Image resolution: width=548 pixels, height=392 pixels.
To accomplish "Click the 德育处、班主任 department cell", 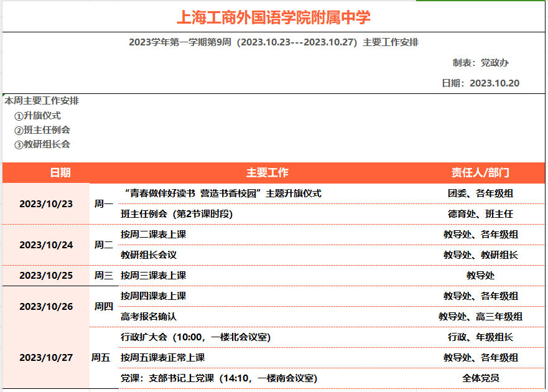I will click(x=480, y=214).
